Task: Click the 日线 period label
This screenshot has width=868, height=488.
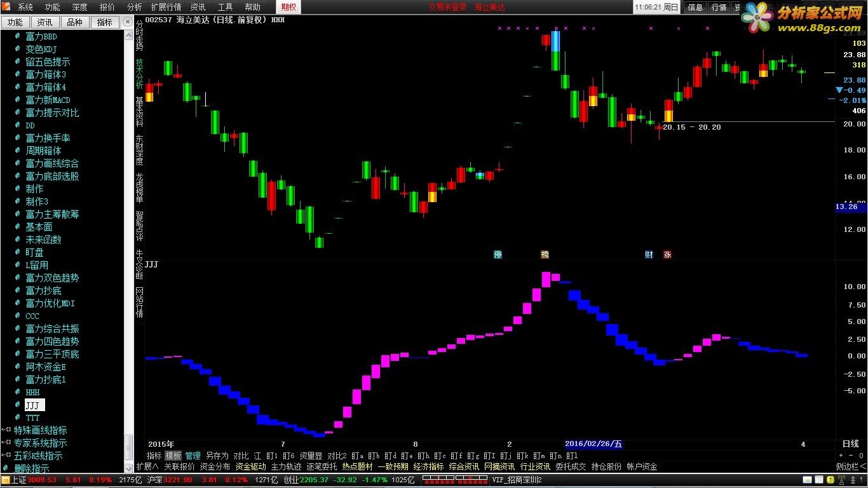Action: [850, 444]
